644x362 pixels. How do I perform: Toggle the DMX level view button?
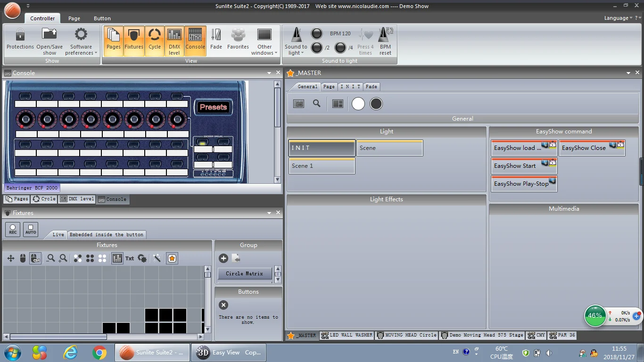[174, 41]
